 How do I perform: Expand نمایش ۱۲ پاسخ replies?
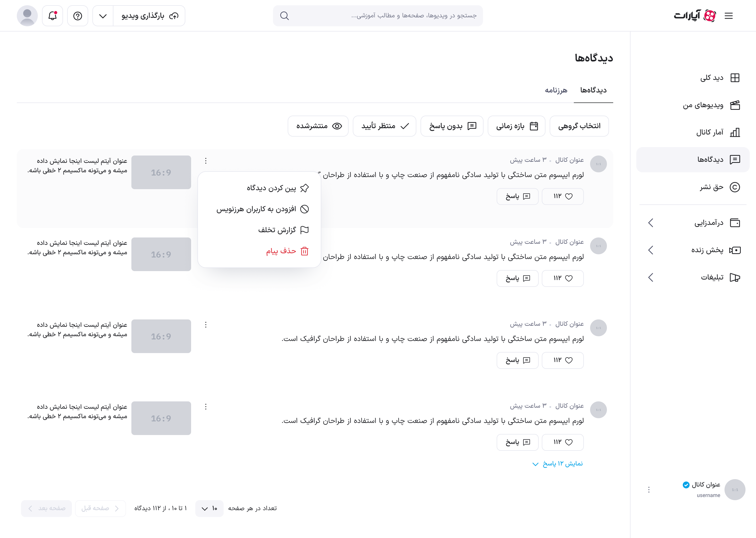click(x=557, y=463)
